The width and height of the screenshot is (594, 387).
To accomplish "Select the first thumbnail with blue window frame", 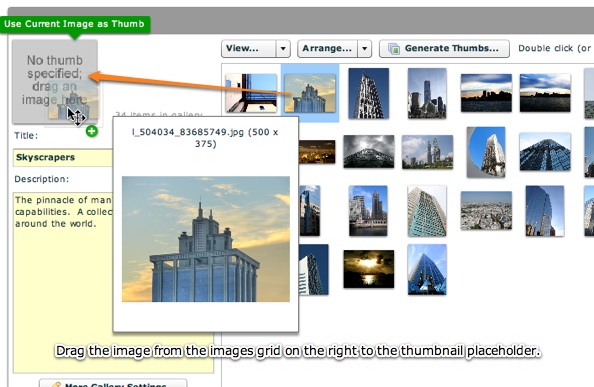I will pos(251,93).
